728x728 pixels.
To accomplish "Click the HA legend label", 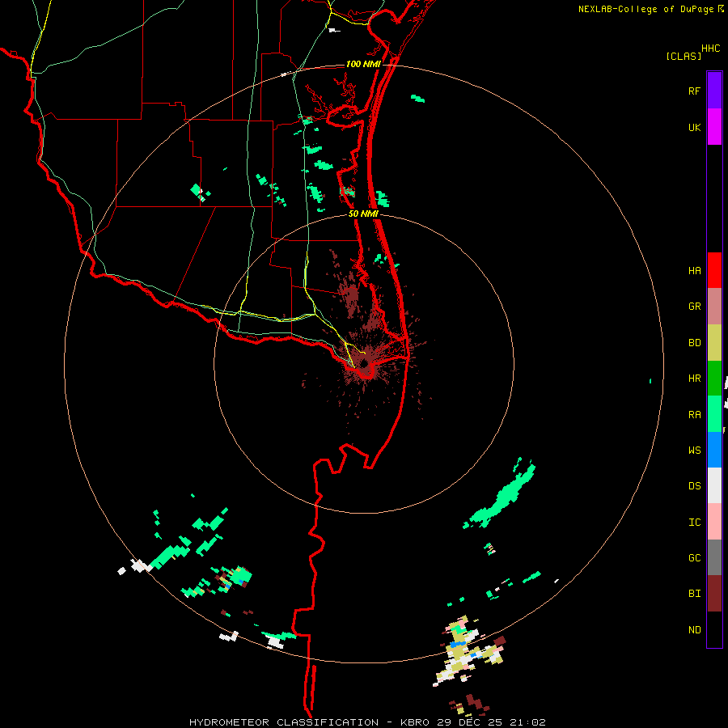I will point(694,271).
